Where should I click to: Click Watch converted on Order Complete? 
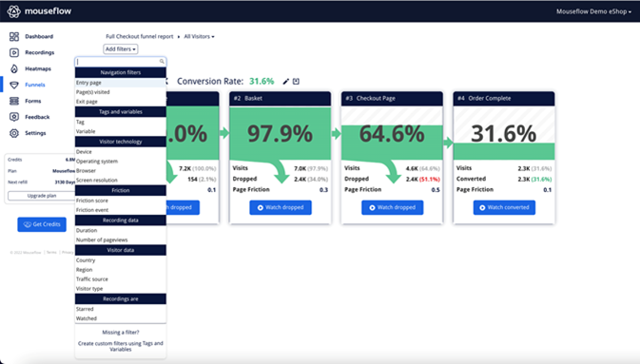click(x=504, y=207)
